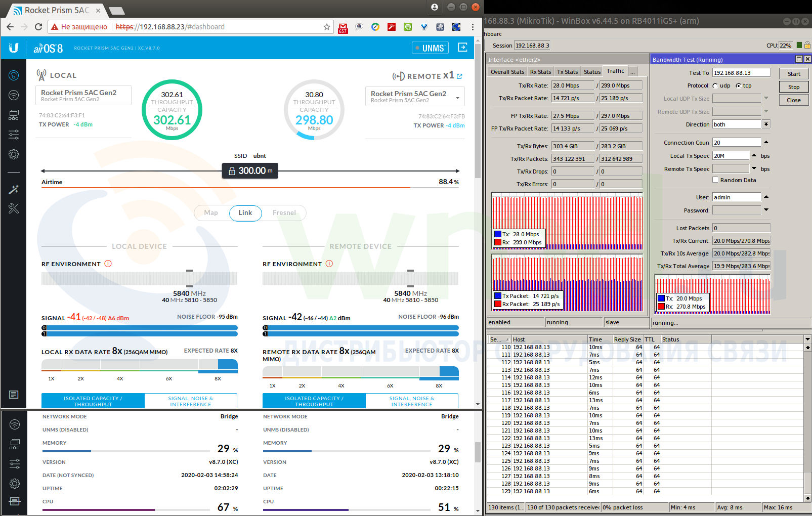This screenshot has width=812, height=516.
Task: Select ping row sequence 129
Action: (645, 491)
